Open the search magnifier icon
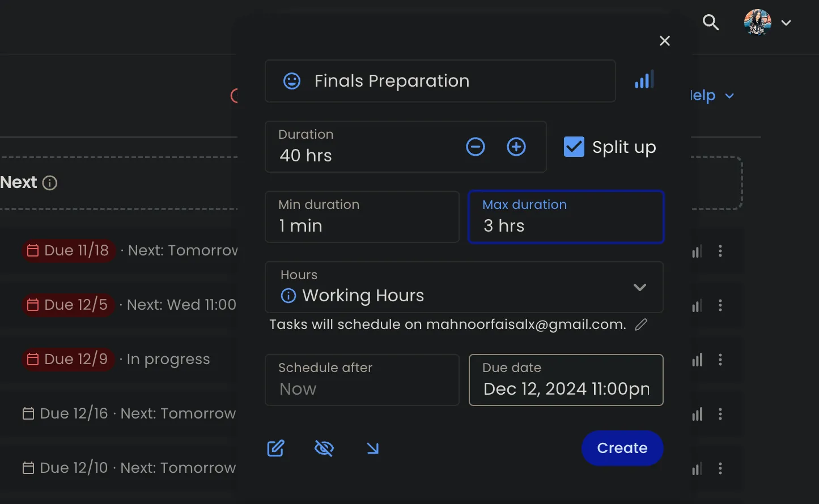Image resolution: width=819 pixels, height=504 pixels. 711,23
